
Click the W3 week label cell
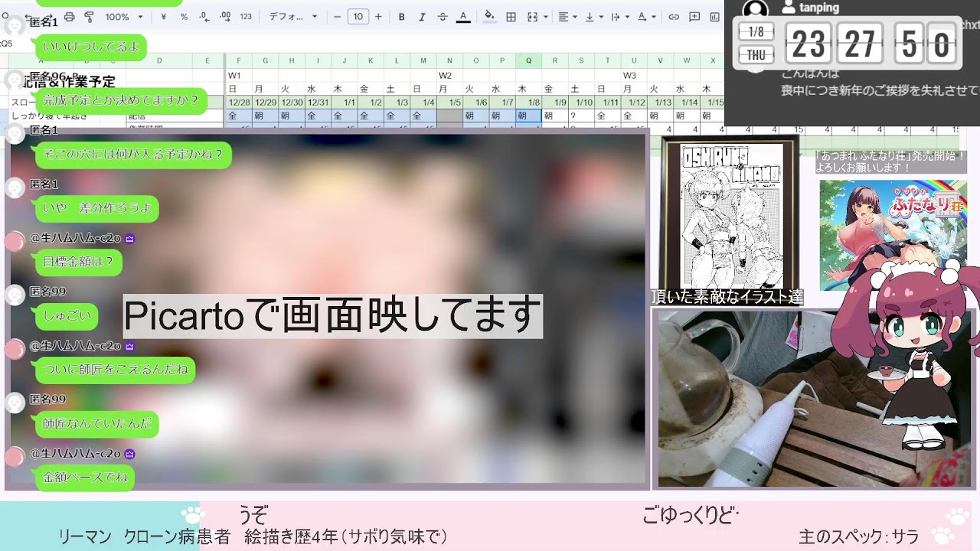pos(634,76)
